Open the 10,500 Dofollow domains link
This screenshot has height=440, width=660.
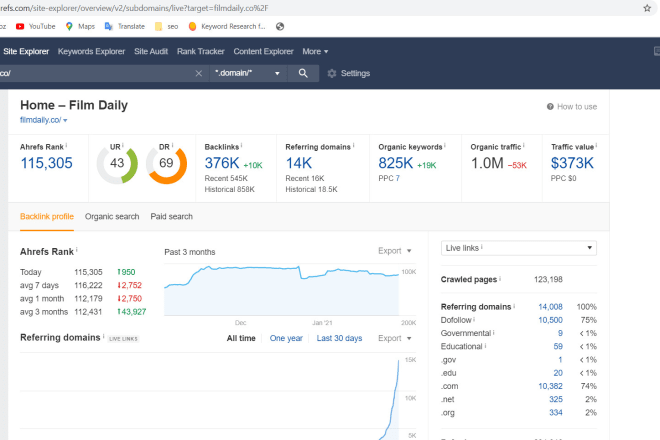point(550,320)
